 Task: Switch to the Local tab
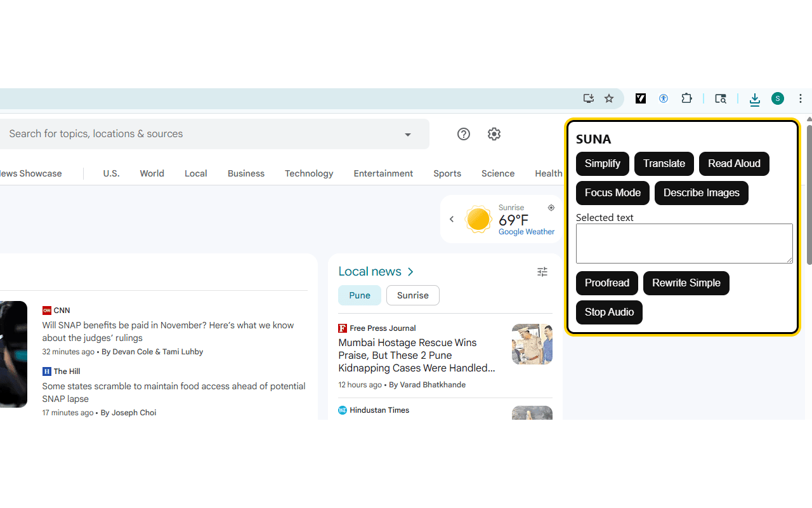point(196,173)
